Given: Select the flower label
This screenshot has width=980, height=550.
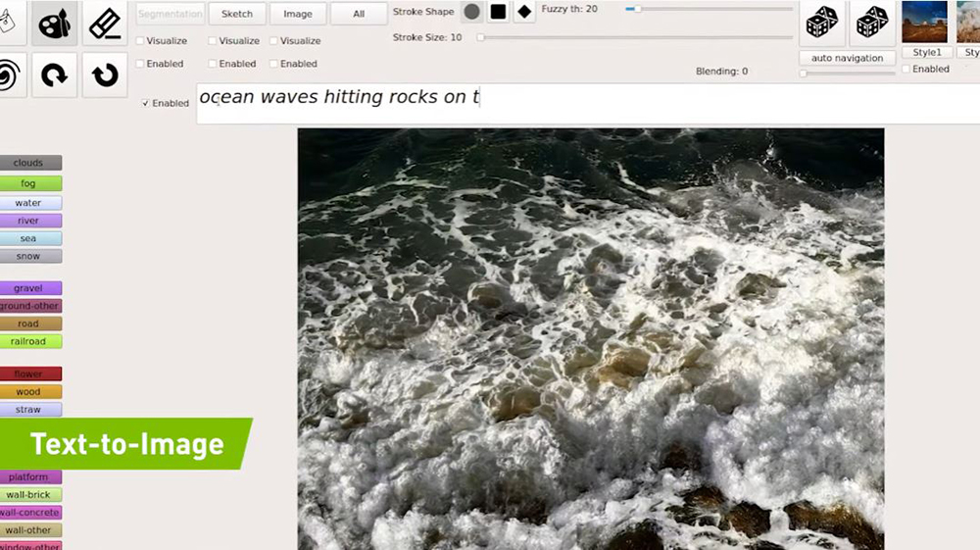Looking at the screenshot, I should pos(28,374).
